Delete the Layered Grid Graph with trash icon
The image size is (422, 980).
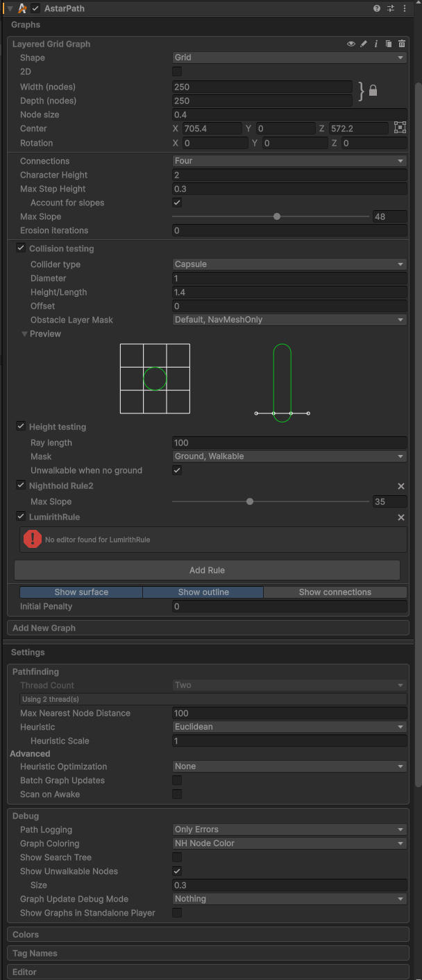tap(401, 44)
